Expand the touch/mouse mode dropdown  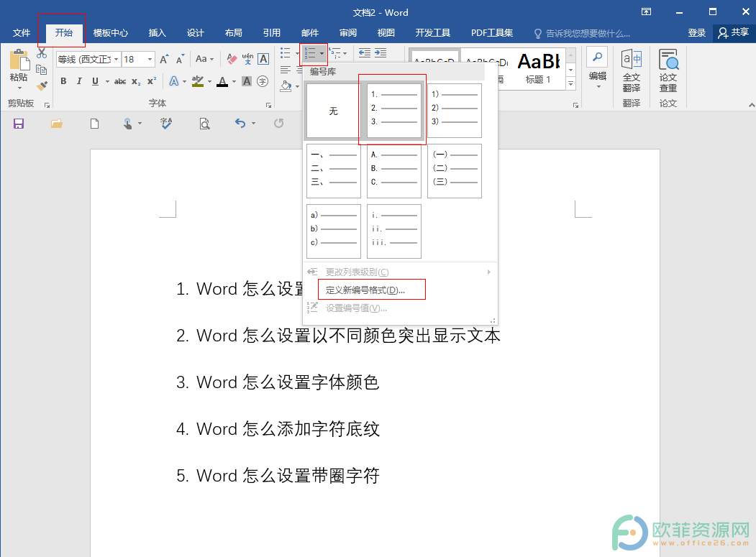pos(140,124)
